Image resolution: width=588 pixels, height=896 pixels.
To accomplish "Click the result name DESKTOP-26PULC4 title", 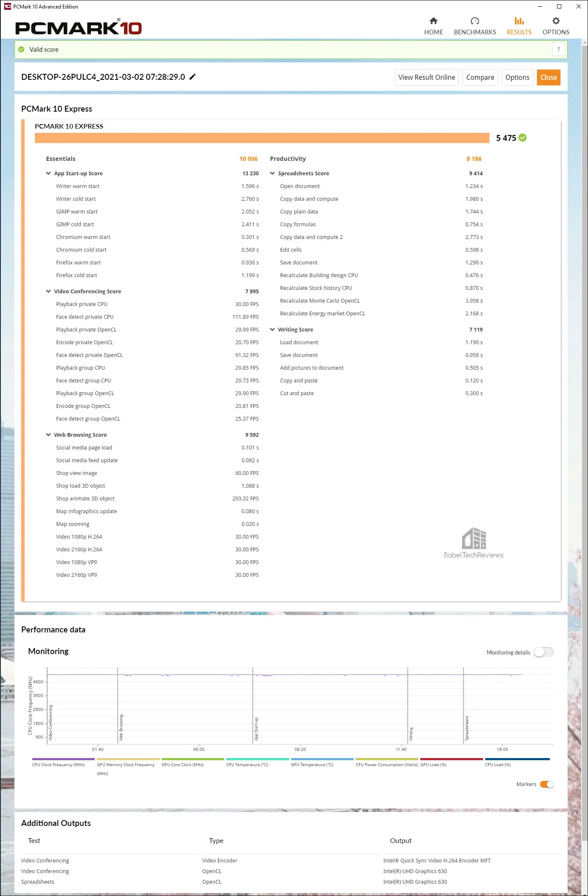I will [103, 77].
